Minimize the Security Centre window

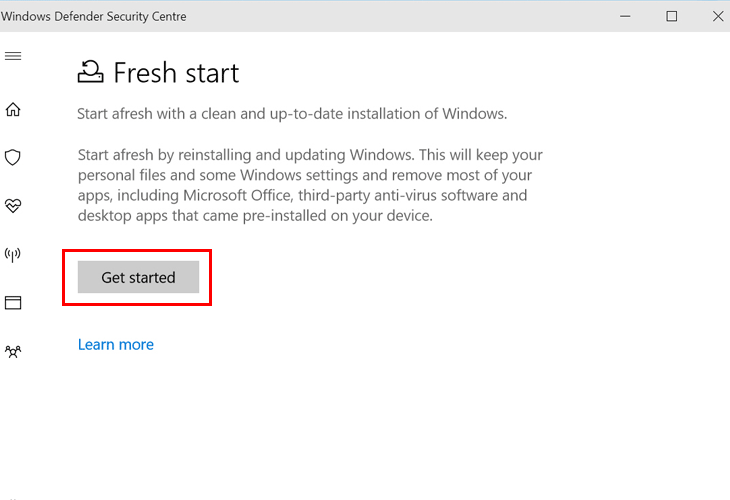pyautogui.click(x=625, y=16)
